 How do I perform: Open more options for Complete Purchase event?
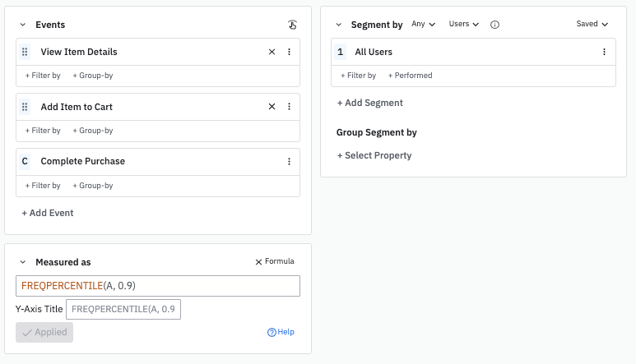coord(289,162)
